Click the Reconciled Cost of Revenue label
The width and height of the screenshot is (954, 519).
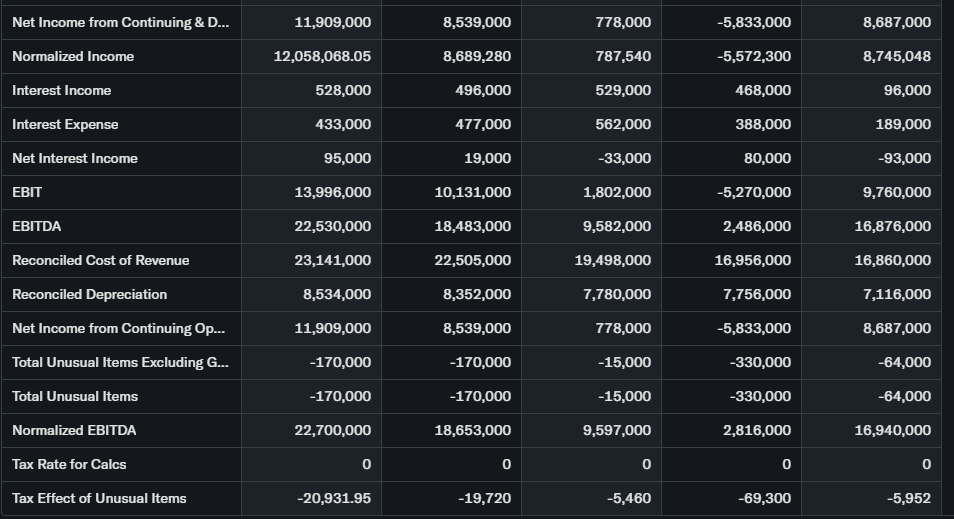[x=100, y=260]
